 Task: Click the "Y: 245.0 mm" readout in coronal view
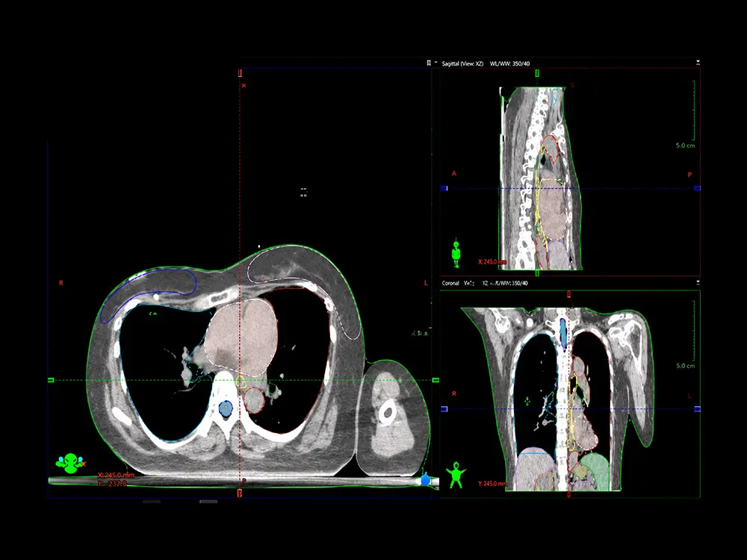[x=492, y=484]
